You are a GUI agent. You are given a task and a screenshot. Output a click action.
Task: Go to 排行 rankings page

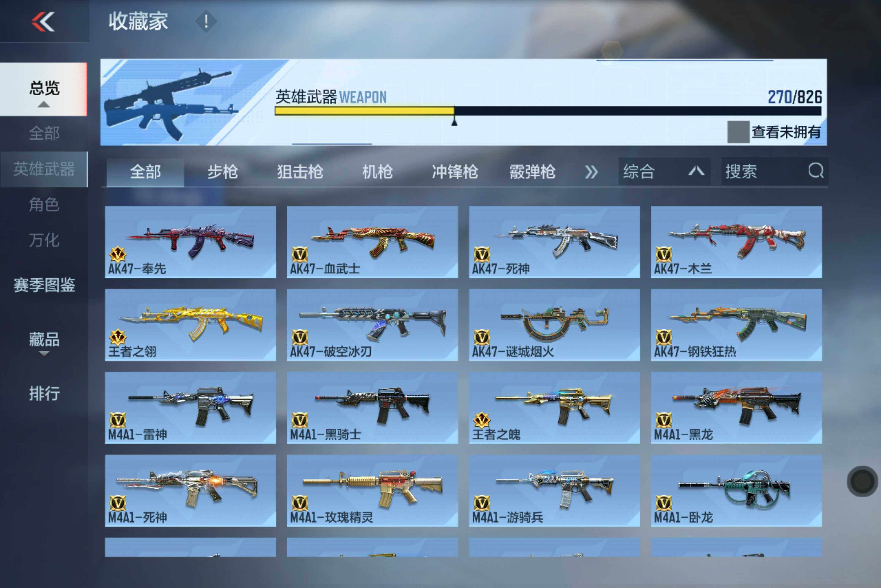click(44, 393)
